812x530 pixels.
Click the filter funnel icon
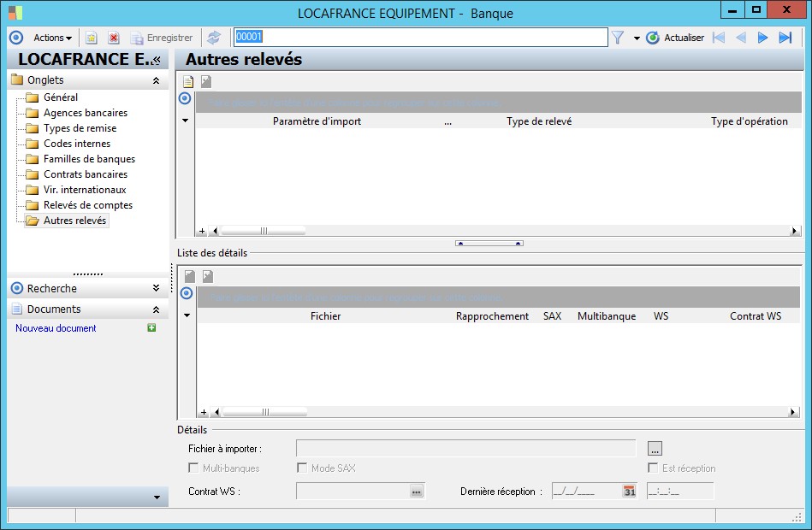[x=617, y=38]
